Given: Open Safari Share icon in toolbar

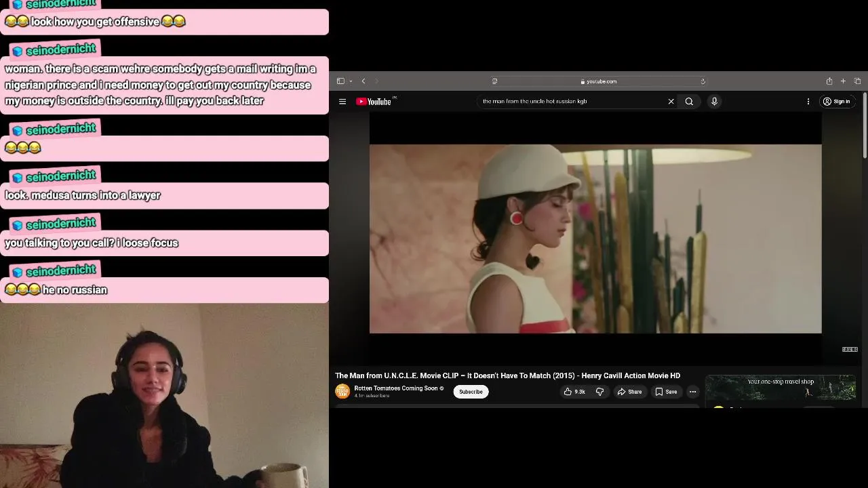Looking at the screenshot, I should pyautogui.click(x=829, y=81).
